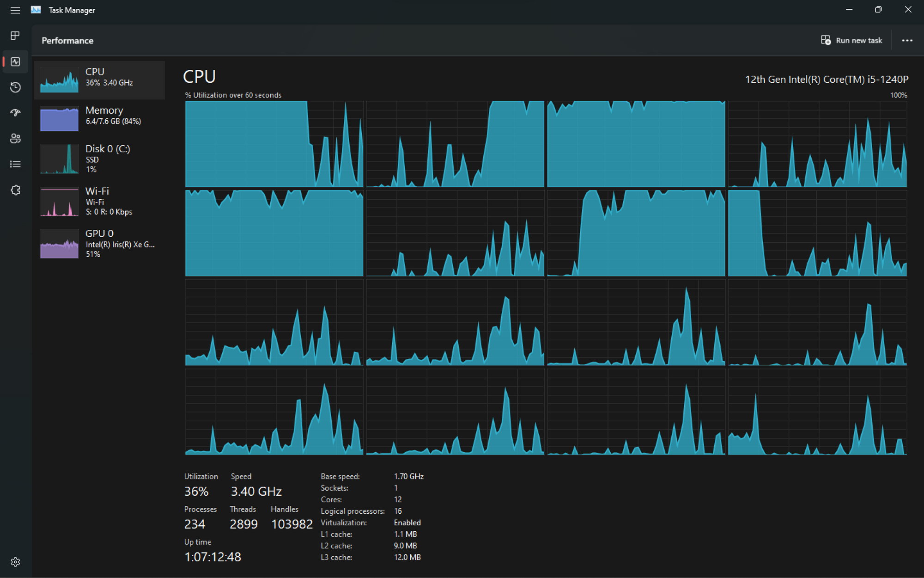The height and width of the screenshot is (578, 924).
Task: Select the CPU performance item
Action: (99, 80)
